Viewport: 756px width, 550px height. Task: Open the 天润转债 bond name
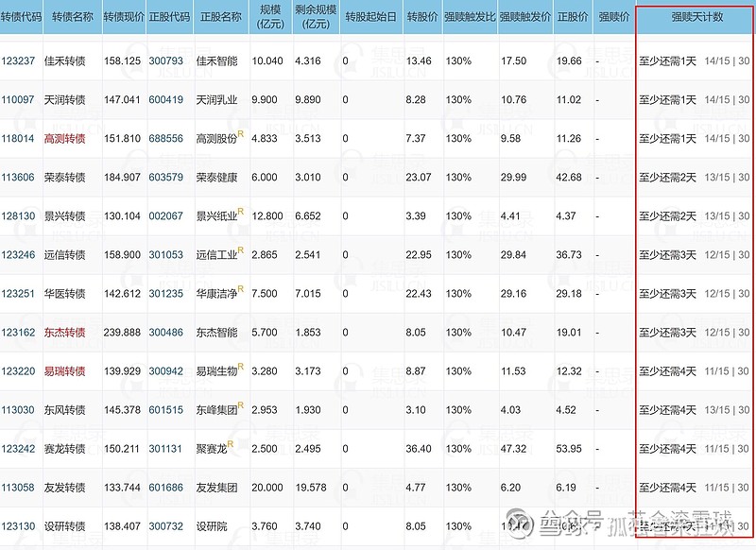[x=64, y=100]
